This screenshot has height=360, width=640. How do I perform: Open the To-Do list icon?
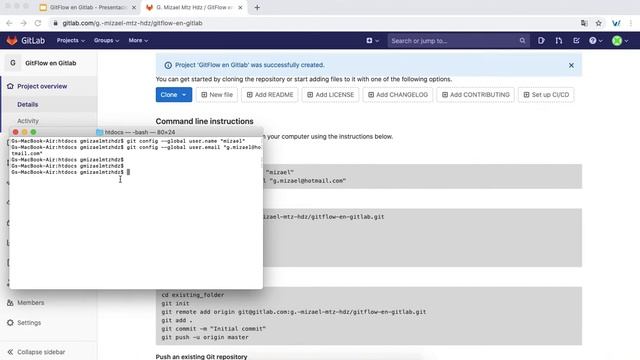[576, 40]
